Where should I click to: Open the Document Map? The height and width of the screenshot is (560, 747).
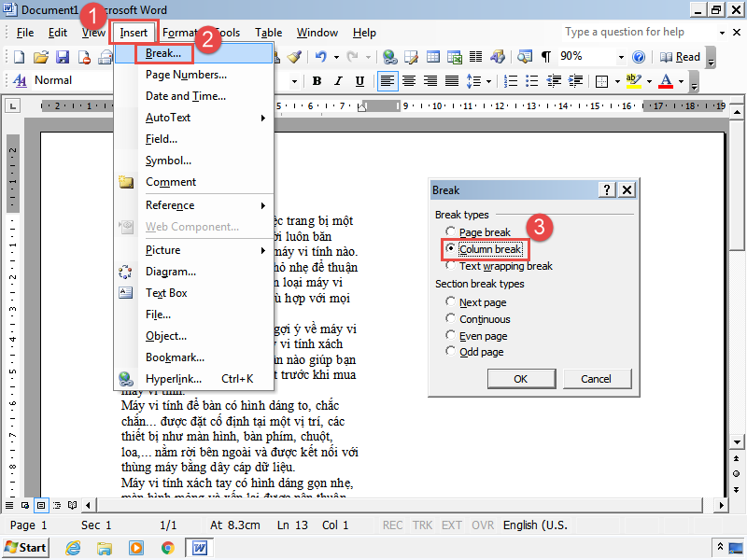[525, 57]
